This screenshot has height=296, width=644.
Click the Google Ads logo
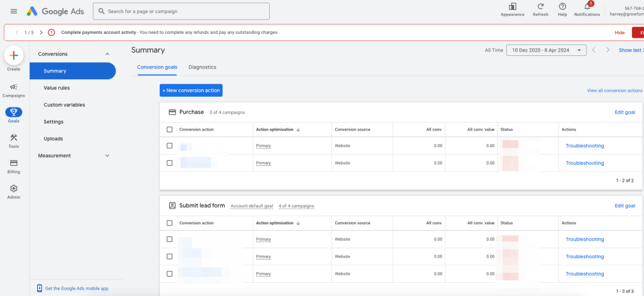55,11
